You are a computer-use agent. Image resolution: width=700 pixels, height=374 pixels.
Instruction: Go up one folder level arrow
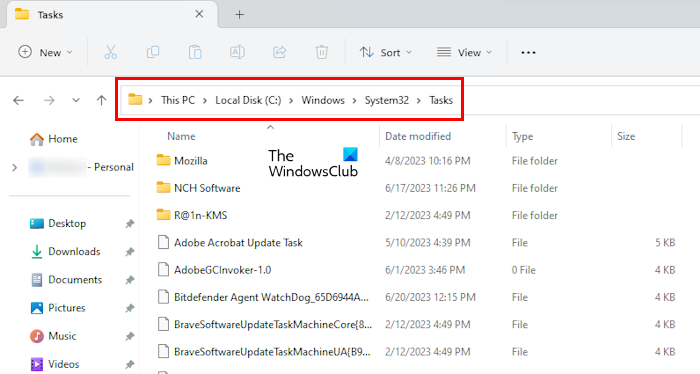pos(102,100)
